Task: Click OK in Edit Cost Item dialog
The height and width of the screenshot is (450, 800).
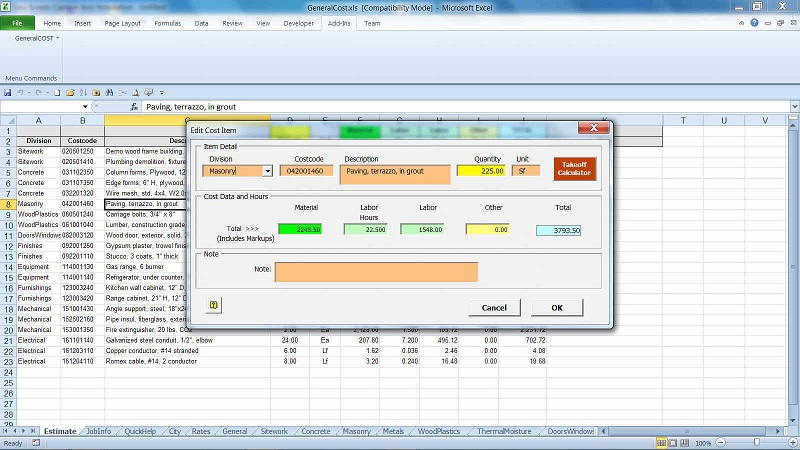Action: pos(557,308)
